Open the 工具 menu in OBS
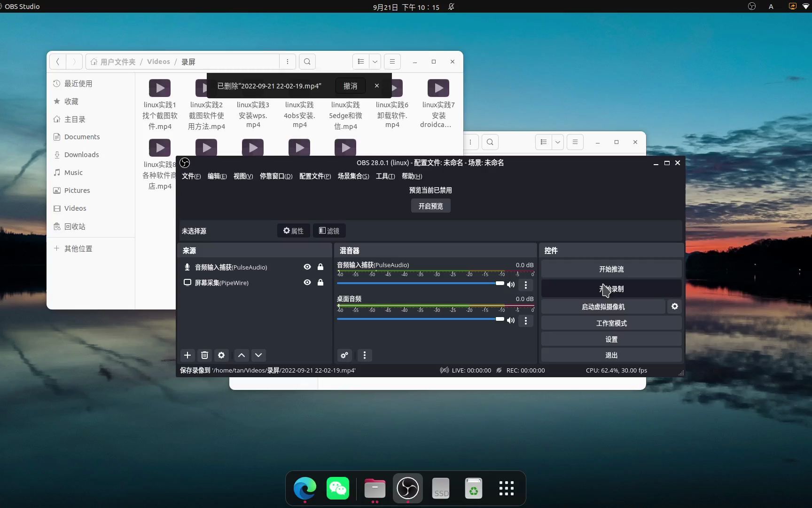Viewport: 812px width, 508px height. (385, 176)
